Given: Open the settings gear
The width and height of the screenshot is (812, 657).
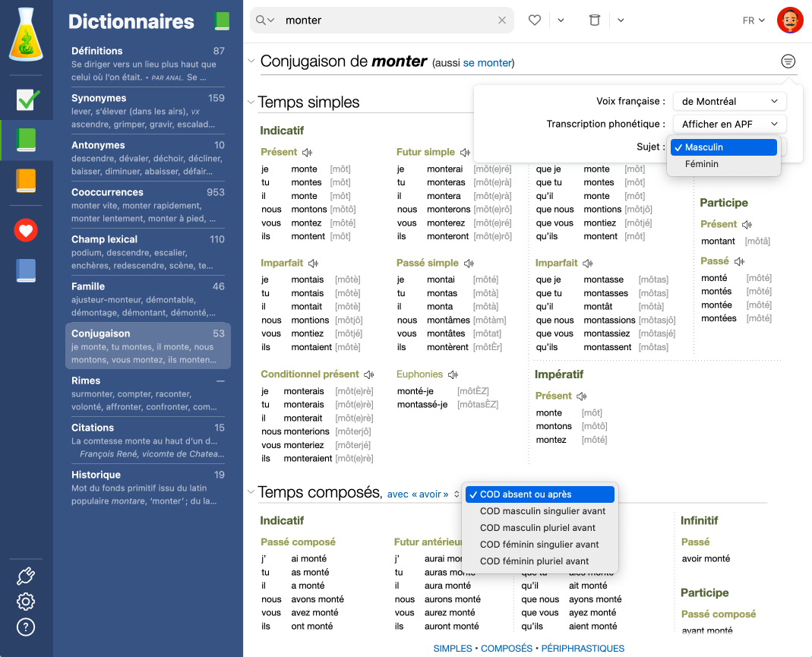Looking at the screenshot, I should (x=25, y=602).
